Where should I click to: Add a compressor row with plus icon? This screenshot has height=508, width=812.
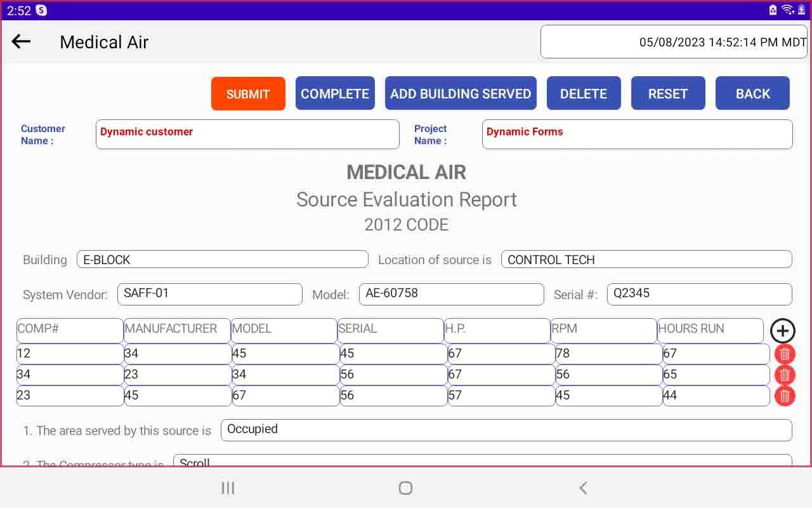(783, 331)
